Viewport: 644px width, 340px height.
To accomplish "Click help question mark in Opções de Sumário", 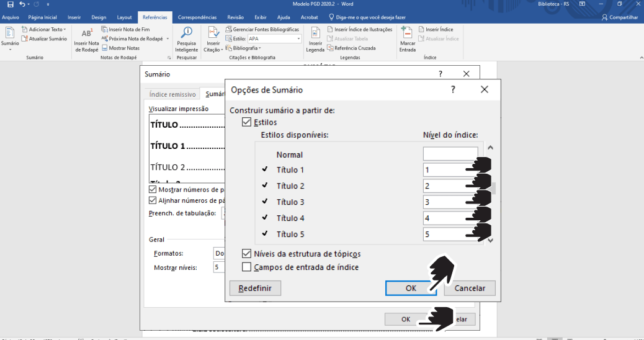I will point(453,89).
